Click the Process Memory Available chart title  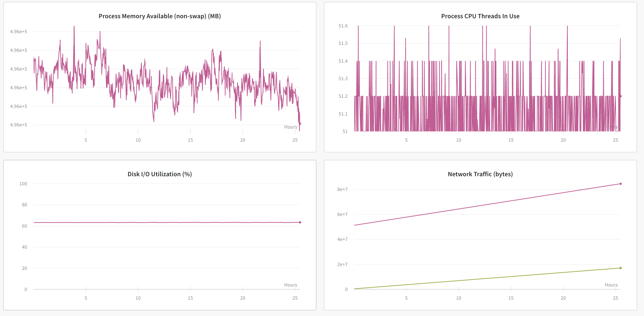pos(160,16)
